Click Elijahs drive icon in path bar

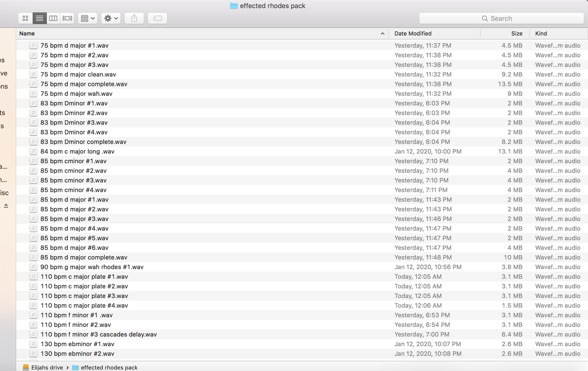tap(26, 367)
